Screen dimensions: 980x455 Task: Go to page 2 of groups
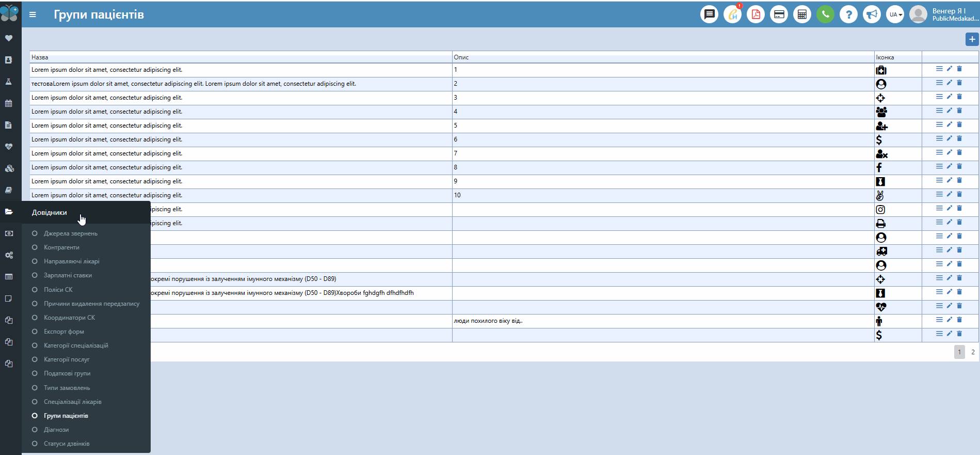click(973, 352)
